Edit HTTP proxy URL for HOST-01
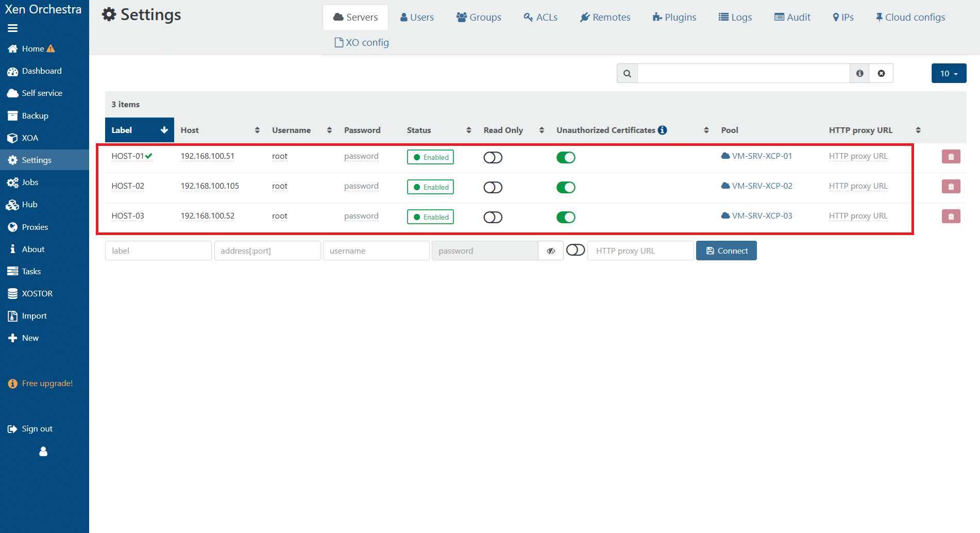Viewport: 980px width, 533px height. click(x=858, y=156)
